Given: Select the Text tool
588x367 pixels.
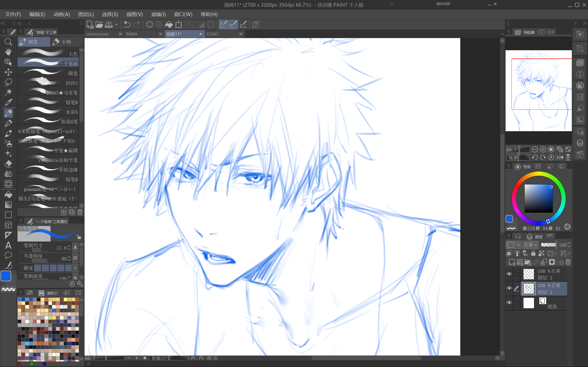Looking at the screenshot, I should point(8,245).
